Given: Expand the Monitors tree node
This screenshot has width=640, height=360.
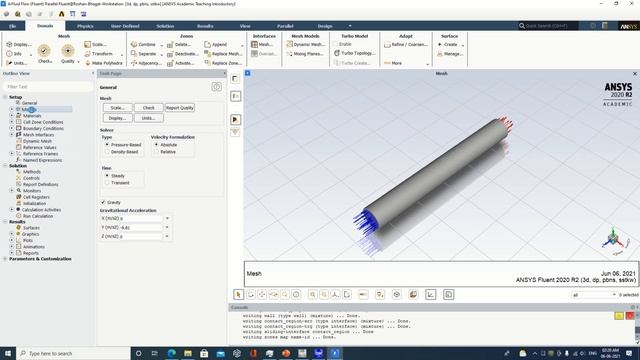Looking at the screenshot, I should coord(12,190).
